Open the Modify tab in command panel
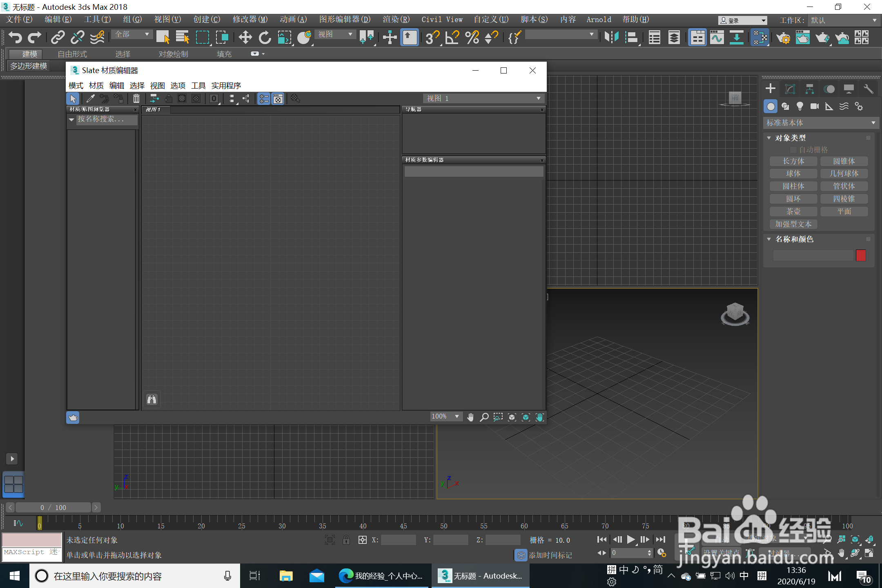 pyautogui.click(x=790, y=89)
